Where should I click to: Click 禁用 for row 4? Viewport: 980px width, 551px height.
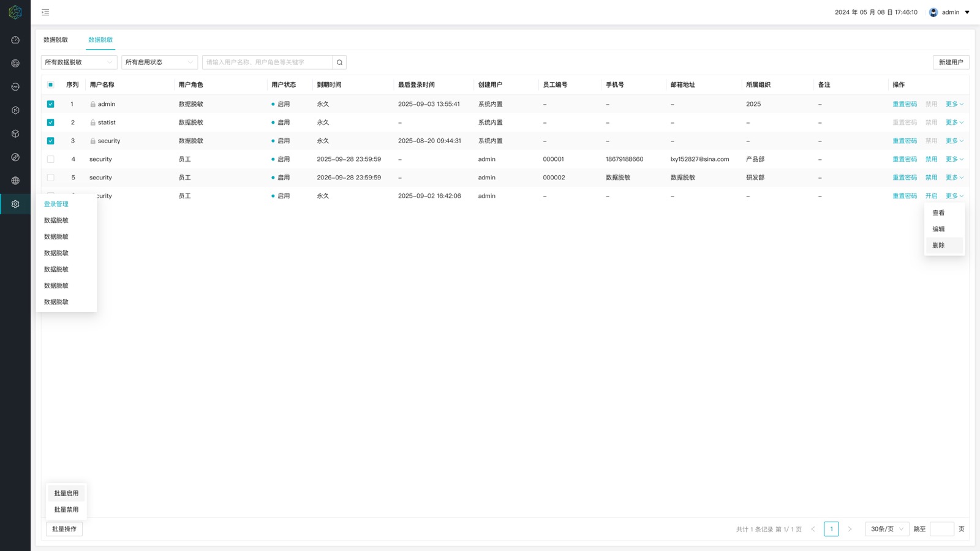pyautogui.click(x=932, y=159)
